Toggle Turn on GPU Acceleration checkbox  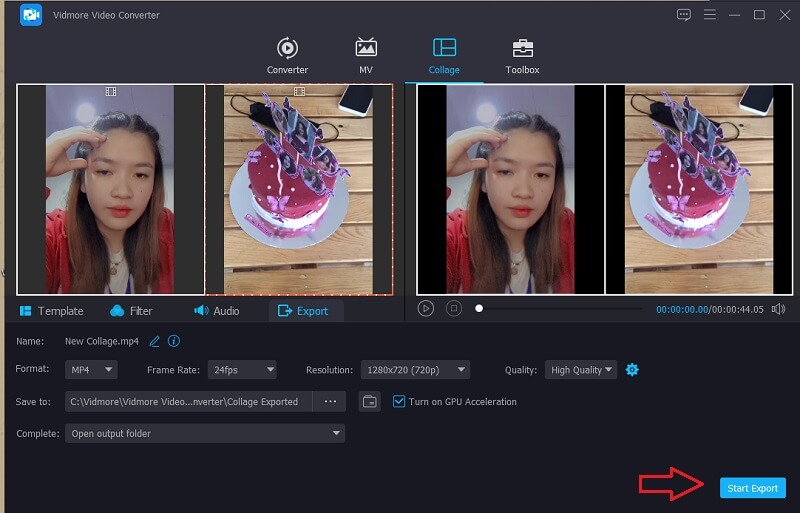pos(399,402)
